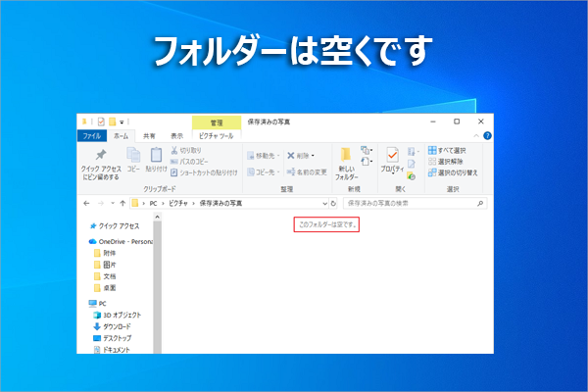This screenshot has height=392, width=588.
Task: Switch to the 共有 (Share) tab
Action: pos(149,136)
